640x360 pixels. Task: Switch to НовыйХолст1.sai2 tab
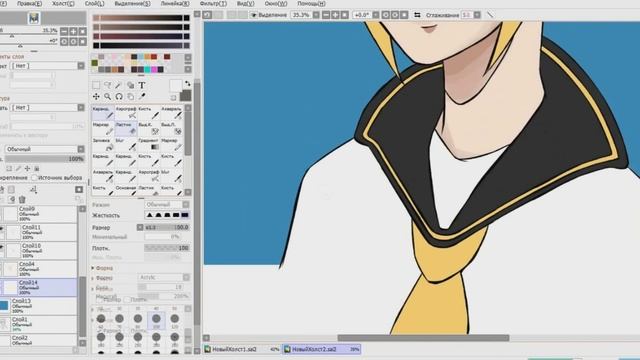[x=242, y=349]
